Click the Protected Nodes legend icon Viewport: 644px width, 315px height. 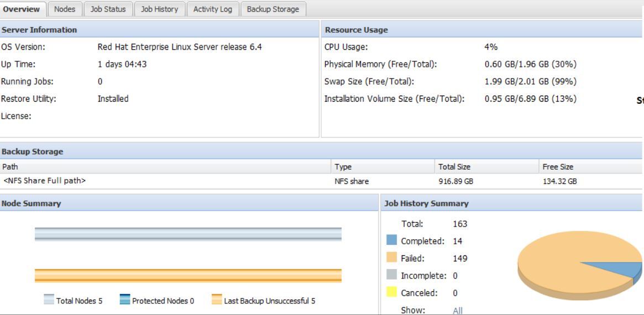[x=124, y=301]
